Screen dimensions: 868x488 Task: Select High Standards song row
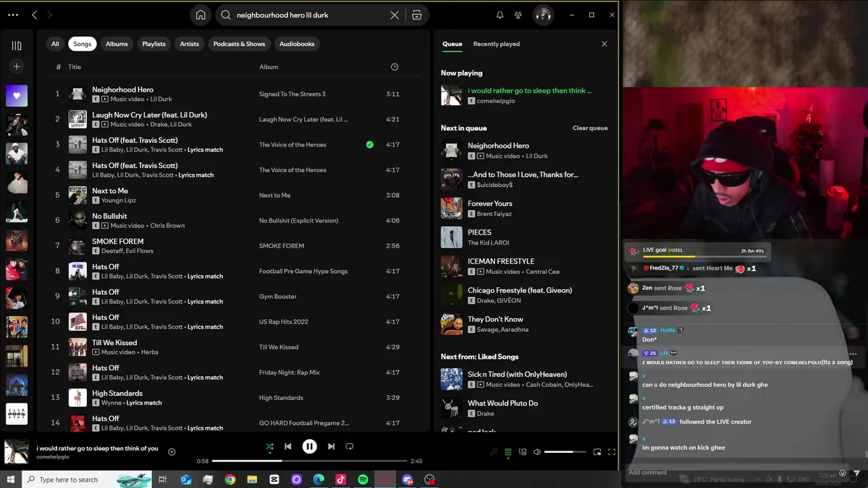[x=233, y=398]
